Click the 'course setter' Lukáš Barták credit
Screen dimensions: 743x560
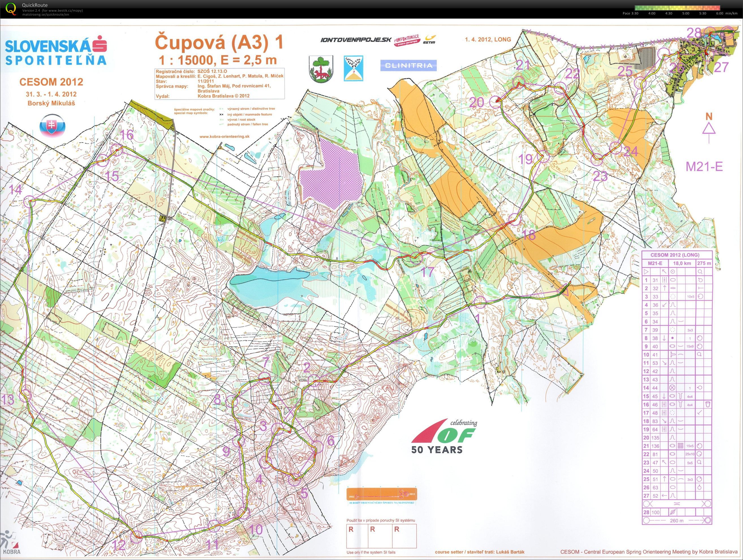(480, 552)
